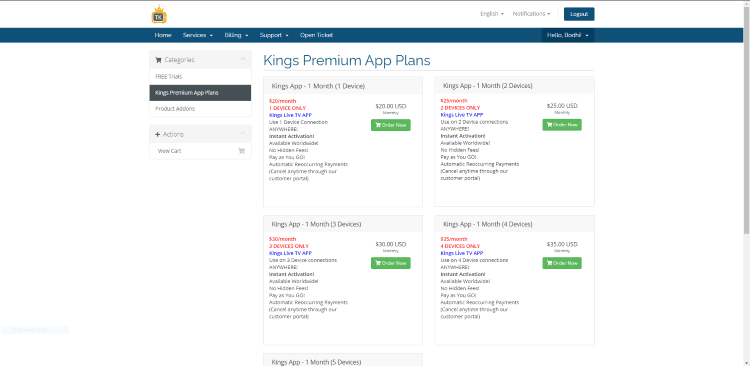Click the red 1 DEVICE ONLY text
This screenshot has height=366, width=750.
[287, 108]
